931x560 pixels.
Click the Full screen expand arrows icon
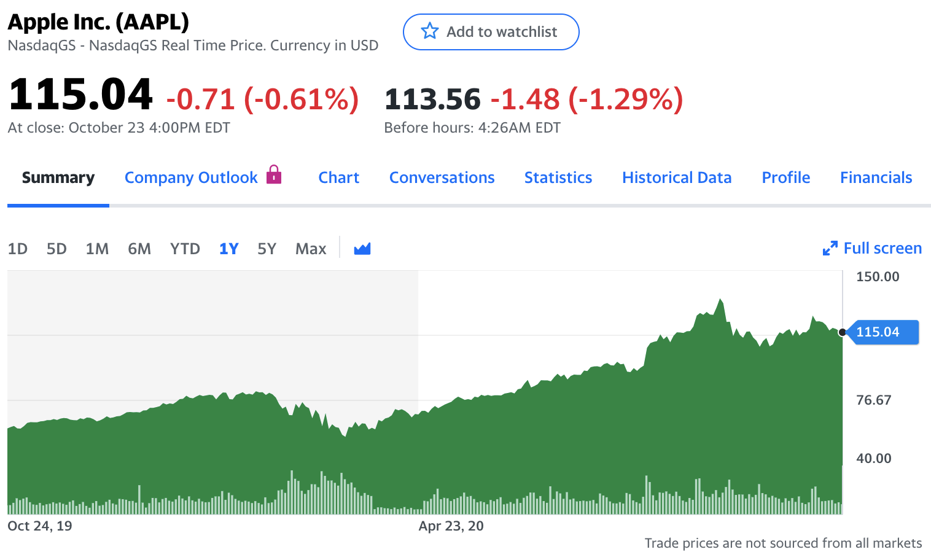tap(830, 249)
